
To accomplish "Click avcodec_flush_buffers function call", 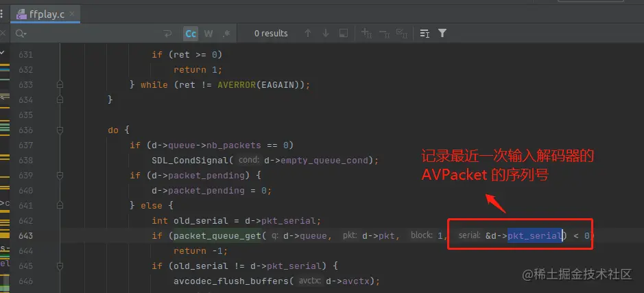I will click(231, 281).
